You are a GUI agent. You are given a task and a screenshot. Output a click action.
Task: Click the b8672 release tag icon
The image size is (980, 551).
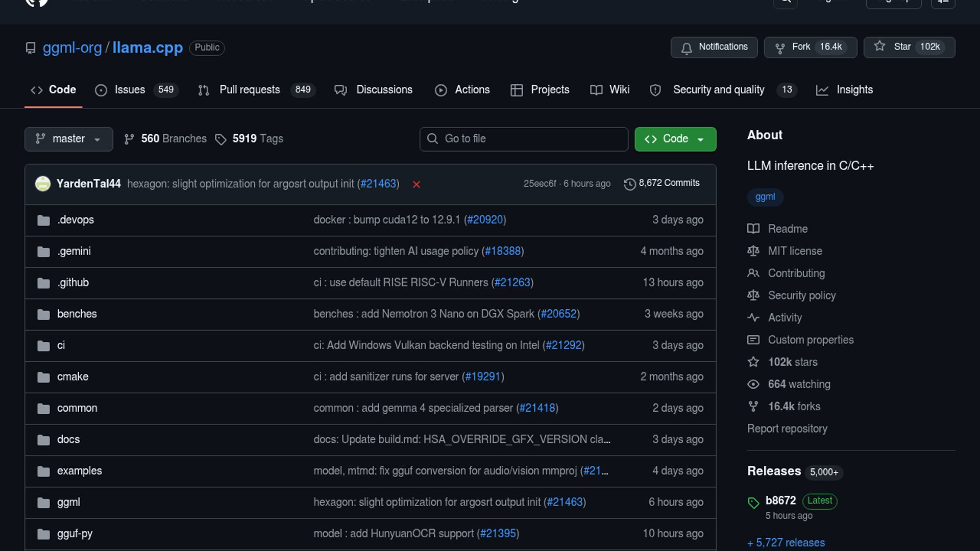pos(753,503)
